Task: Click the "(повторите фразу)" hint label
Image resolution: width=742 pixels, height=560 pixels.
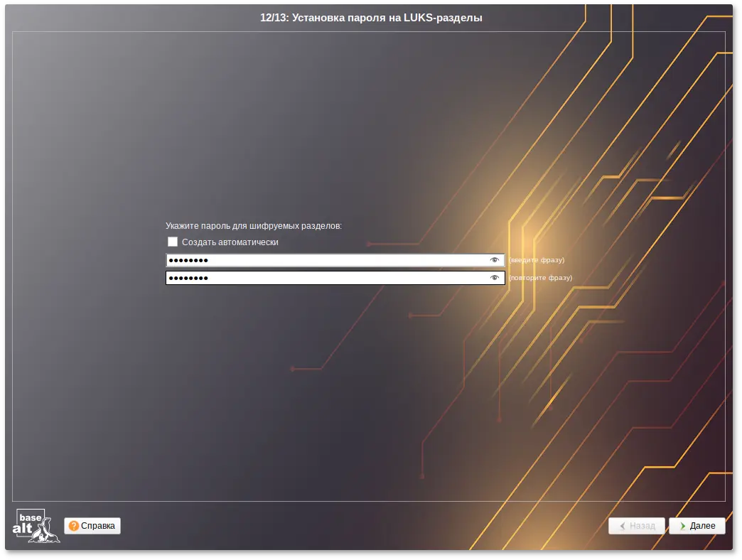Action: [540, 278]
